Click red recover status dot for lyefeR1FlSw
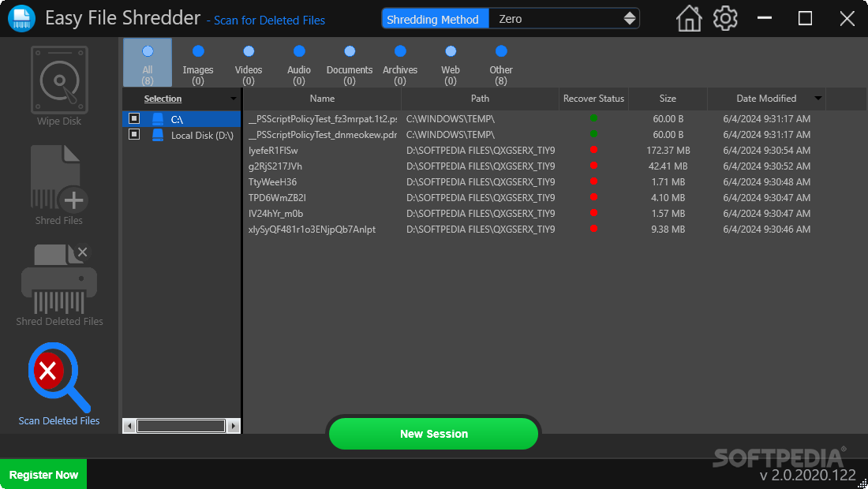This screenshot has width=868, height=489. coord(593,150)
